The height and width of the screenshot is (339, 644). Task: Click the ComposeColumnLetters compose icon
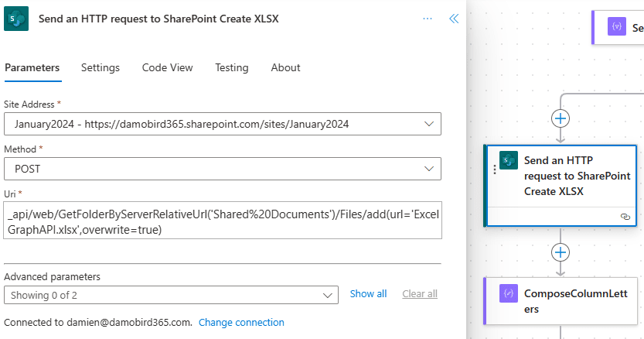pyautogui.click(x=508, y=294)
